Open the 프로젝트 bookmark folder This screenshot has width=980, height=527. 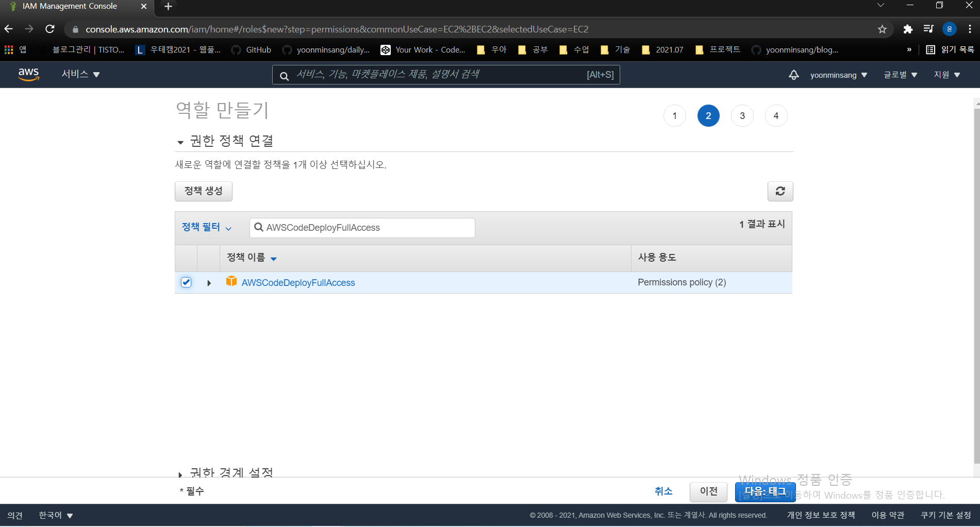718,50
